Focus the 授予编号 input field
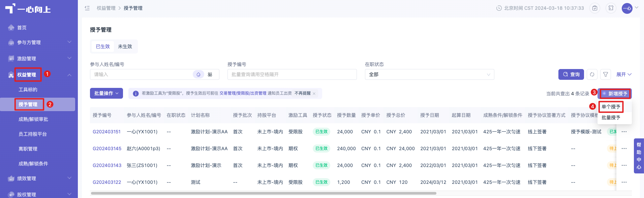 (x=292, y=74)
